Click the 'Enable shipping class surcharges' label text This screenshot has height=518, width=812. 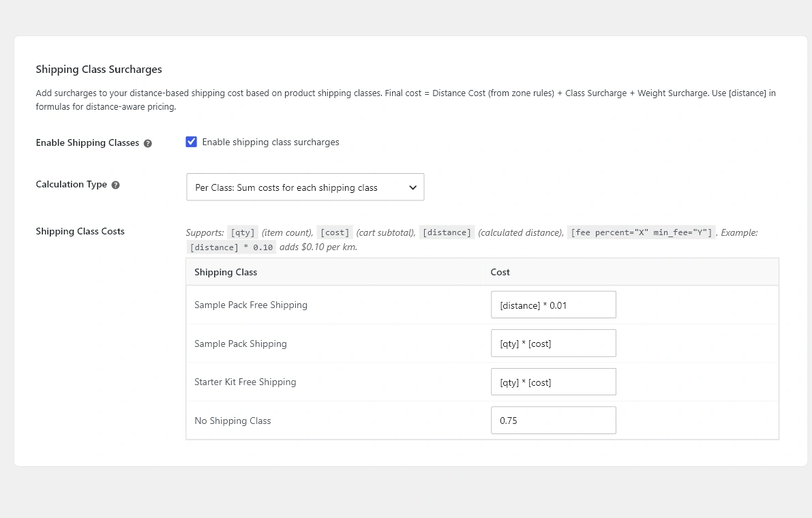(270, 142)
